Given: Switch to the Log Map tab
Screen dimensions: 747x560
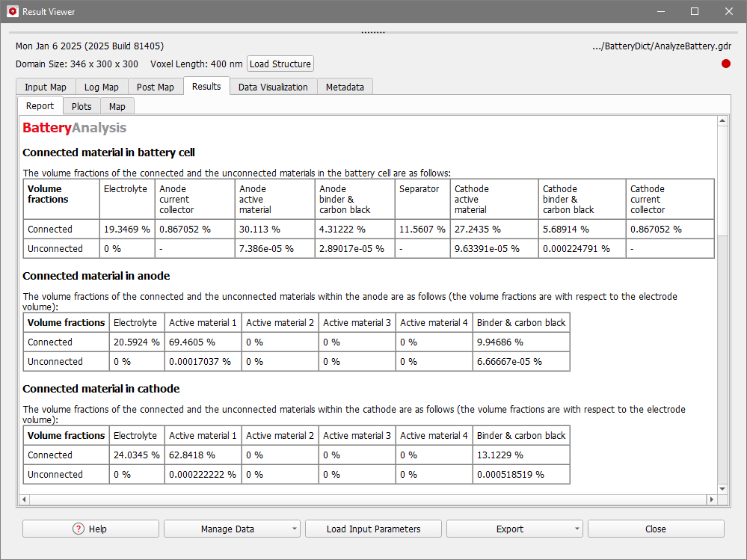Looking at the screenshot, I should (102, 87).
